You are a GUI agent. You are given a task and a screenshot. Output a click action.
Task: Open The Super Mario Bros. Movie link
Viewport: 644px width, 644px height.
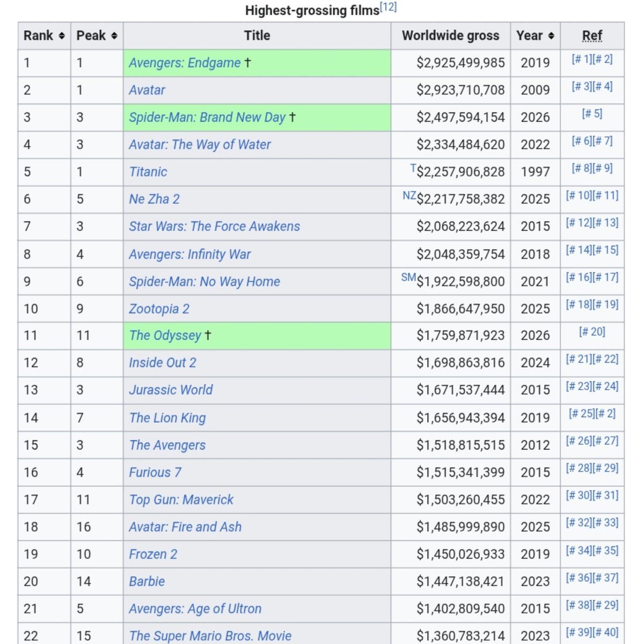coord(210,636)
